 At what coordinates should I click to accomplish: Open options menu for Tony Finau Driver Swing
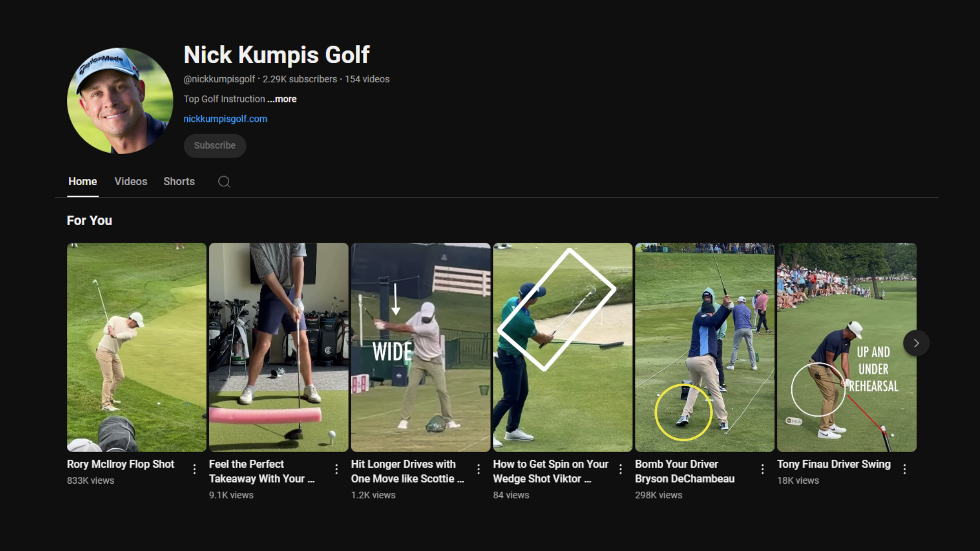(x=904, y=469)
